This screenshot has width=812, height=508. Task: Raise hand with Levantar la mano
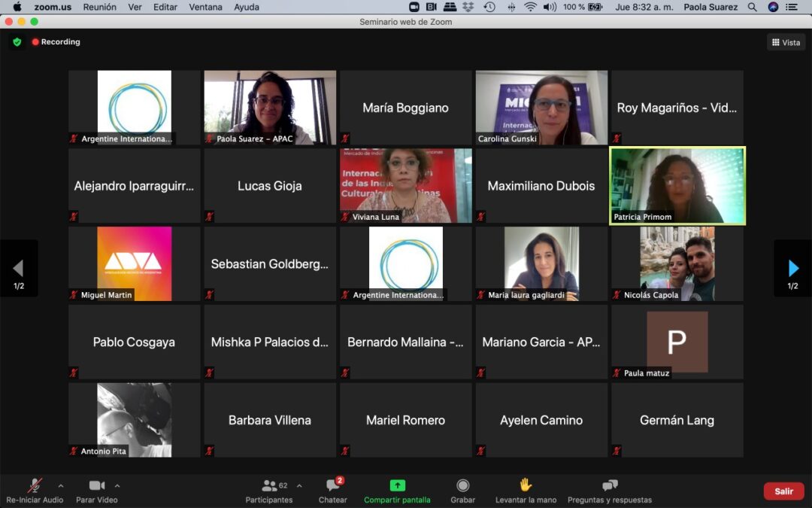[x=526, y=491]
